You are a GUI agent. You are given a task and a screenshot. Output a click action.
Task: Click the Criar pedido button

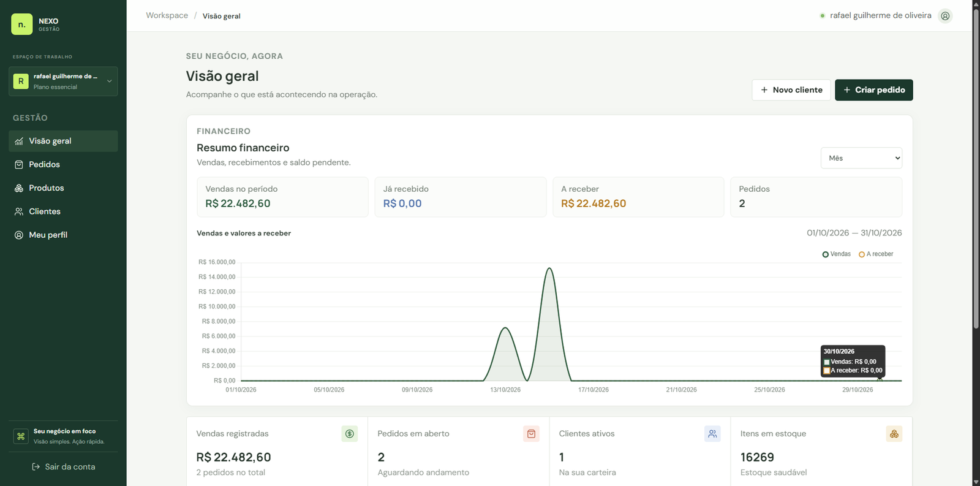tap(874, 90)
